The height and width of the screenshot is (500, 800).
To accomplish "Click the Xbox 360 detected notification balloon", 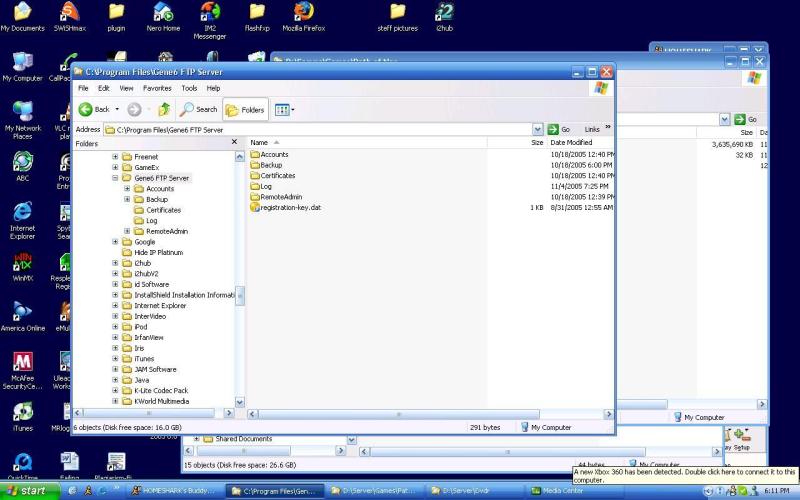I will (684, 476).
